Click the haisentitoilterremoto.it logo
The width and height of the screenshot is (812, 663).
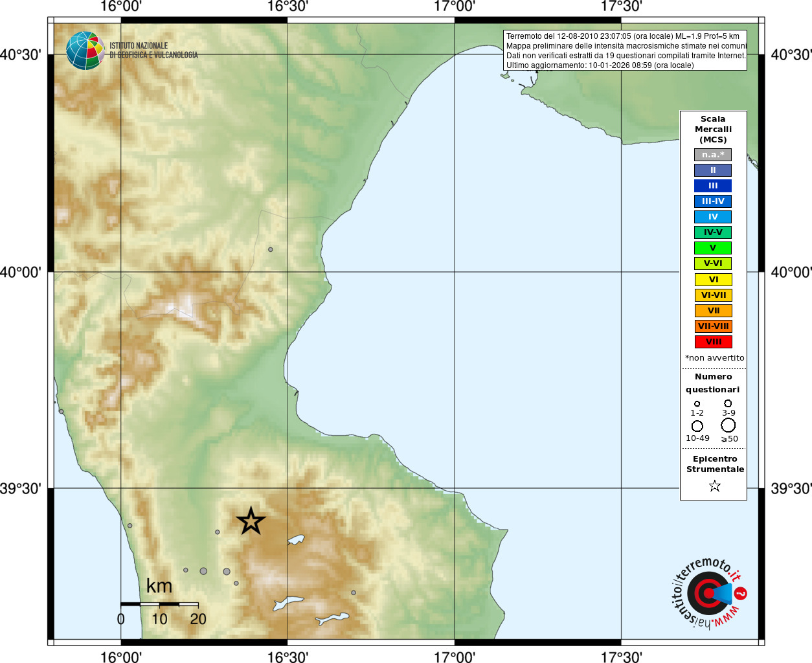708,593
